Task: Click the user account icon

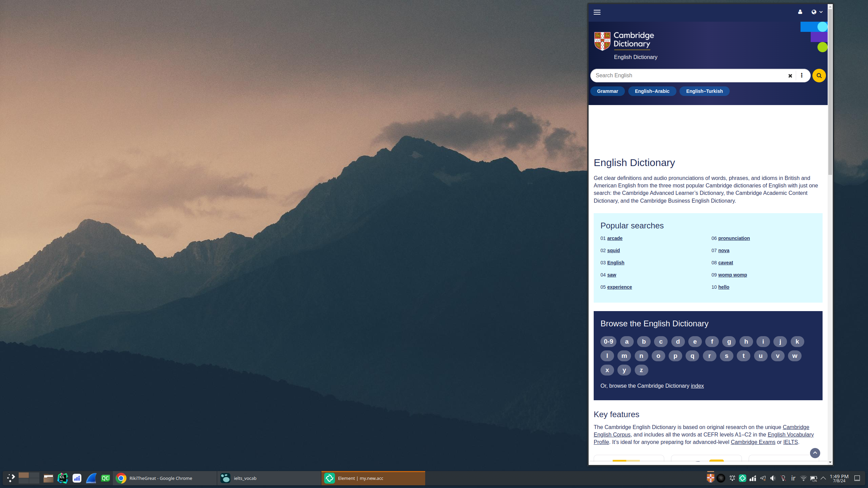Action: [x=800, y=12]
